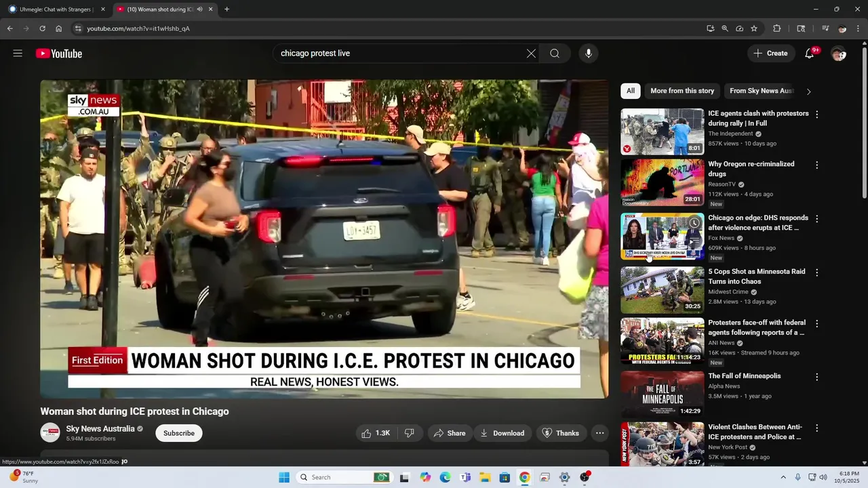The width and height of the screenshot is (868, 488).
Task: Open options for 'The Fall of Minneapolis' video
Action: [816, 377]
